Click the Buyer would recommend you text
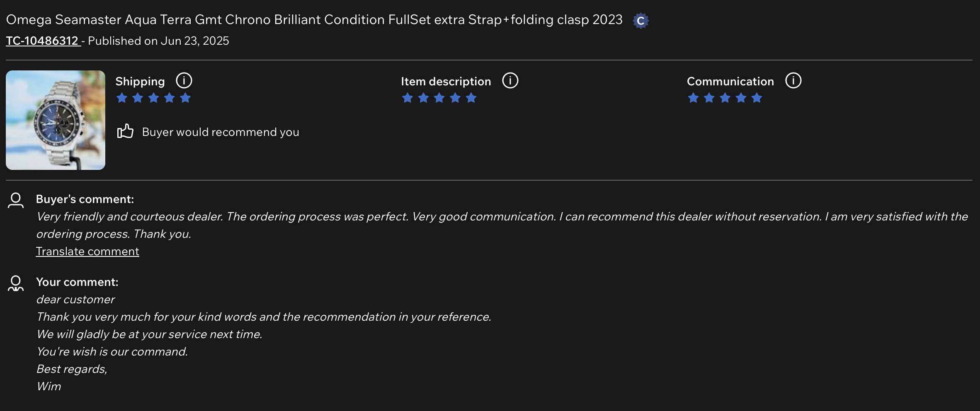 click(x=221, y=132)
